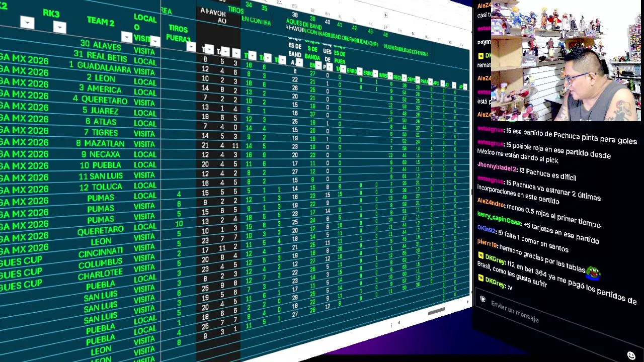
Task: Open kerry_capinGaaa's chat profile
Action: [499, 219]
